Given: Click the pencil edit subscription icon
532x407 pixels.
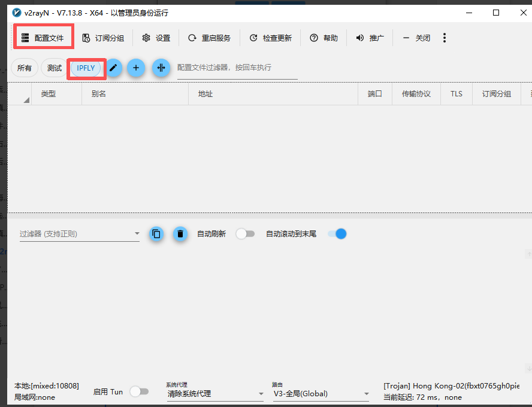Looking at the screenshot, I should (x=113, y=68).
